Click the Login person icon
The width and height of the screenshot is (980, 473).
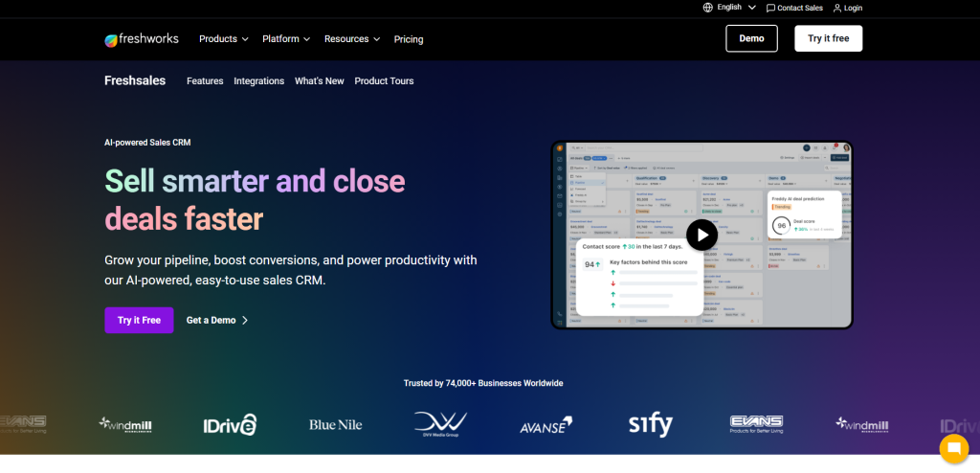click(837, 8)
